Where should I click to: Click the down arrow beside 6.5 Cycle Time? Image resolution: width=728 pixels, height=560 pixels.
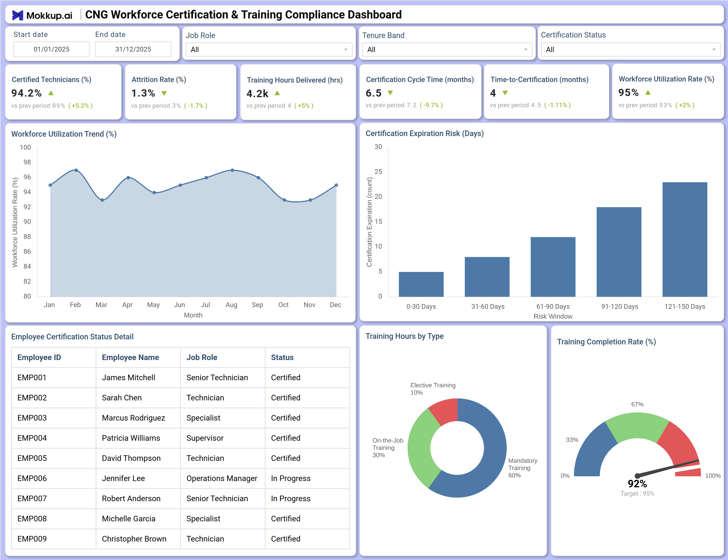click(x=390, y=93)
